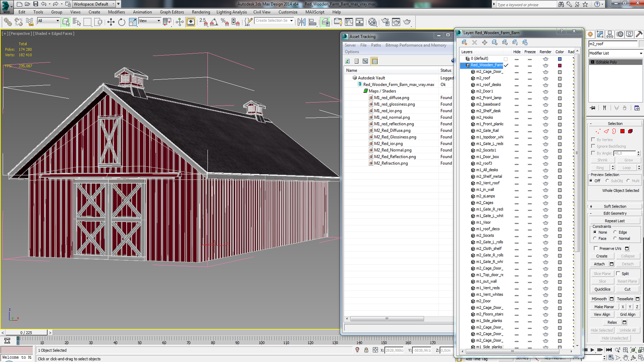Click color swatch of m2_Cage_Door_ first row

coord(559,72)
